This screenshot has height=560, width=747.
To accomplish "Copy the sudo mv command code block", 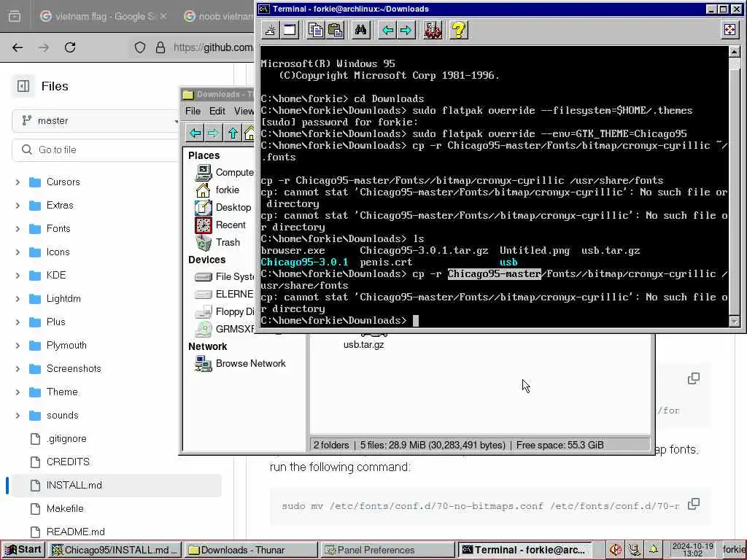I will coord(694,504).
